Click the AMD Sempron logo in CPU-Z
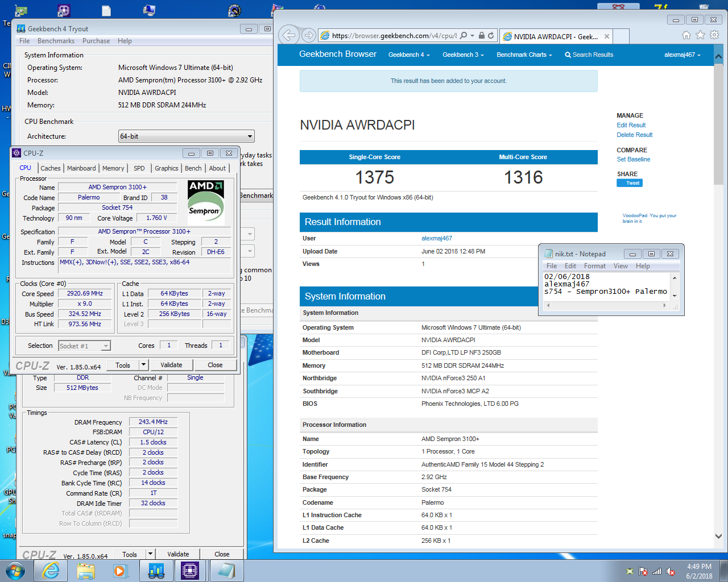728x582 pixels. click(206, 203)
